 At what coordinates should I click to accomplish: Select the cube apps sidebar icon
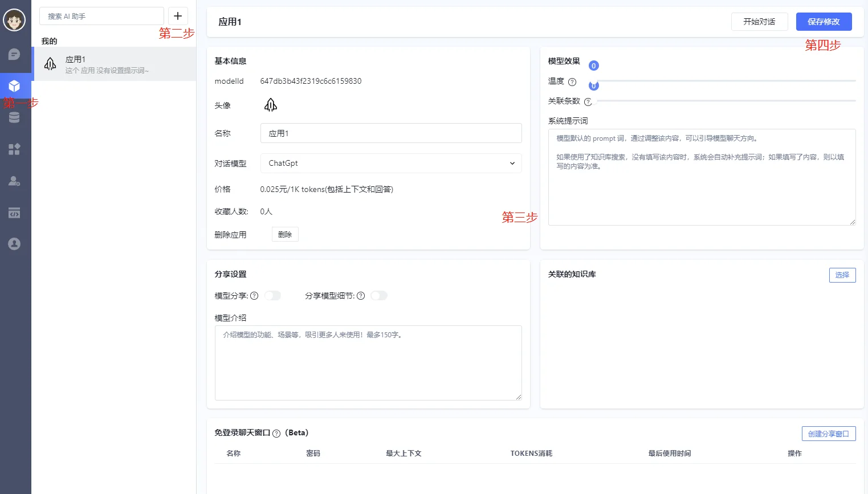coord(14,85)
